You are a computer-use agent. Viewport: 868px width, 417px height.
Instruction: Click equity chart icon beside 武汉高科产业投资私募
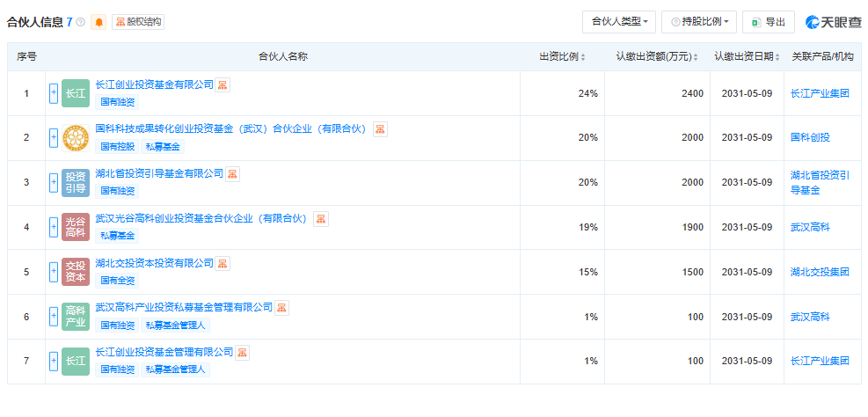point(281,308)
